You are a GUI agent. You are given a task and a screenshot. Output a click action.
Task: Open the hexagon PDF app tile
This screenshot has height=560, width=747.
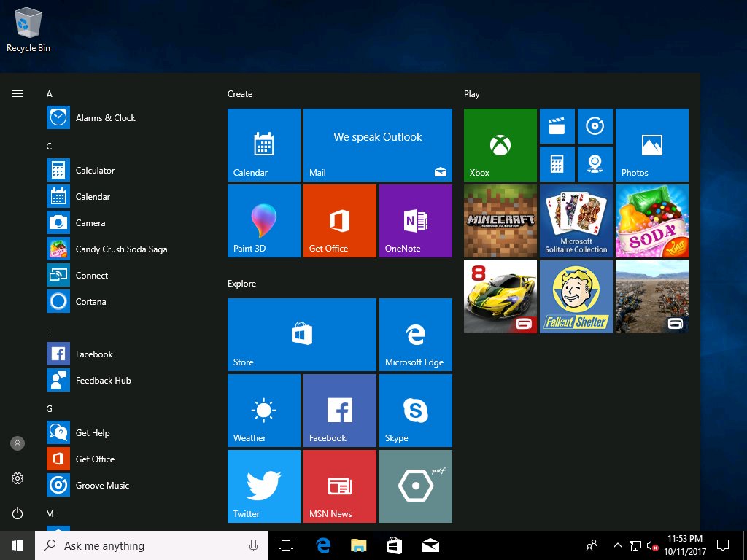[x=415, y=486]
